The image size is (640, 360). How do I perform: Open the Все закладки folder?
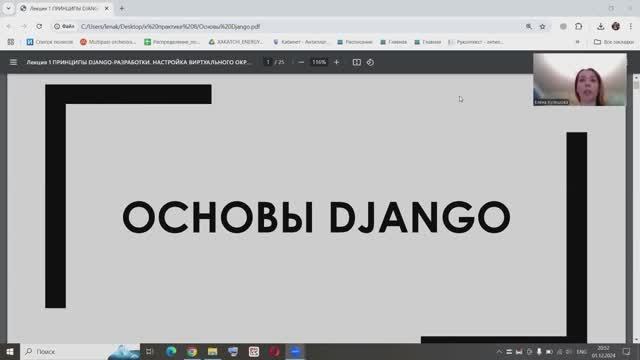(613, 42)
